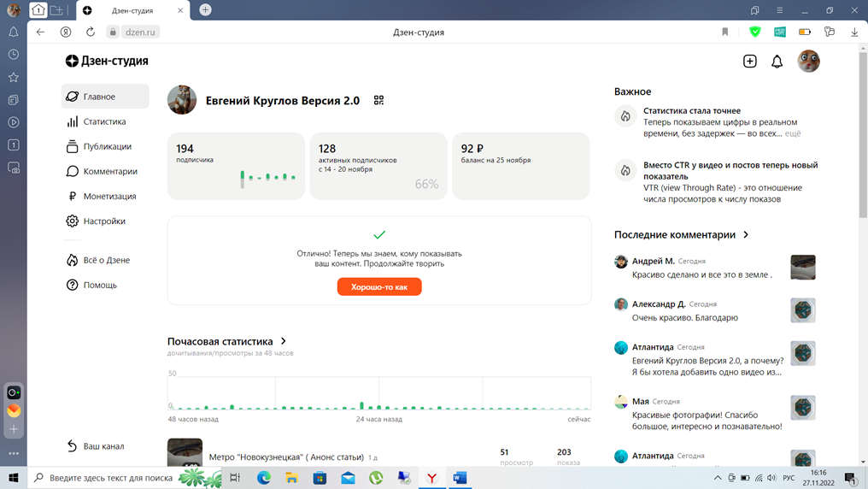Click the Yandex Я home icon
Viewport: 868px width, 489px height.
pos(65,32)
